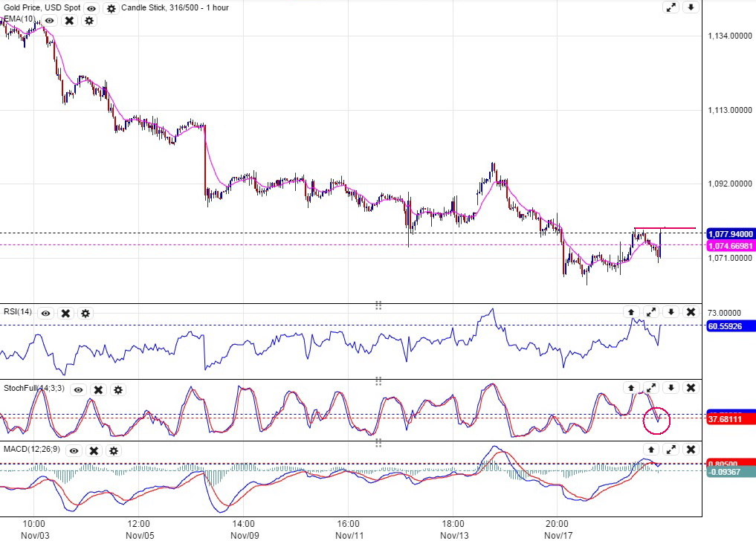This screenshot has height=541, width=756.
Task: Toggle StochFull visibility eye icon
Action: (78, 389)
